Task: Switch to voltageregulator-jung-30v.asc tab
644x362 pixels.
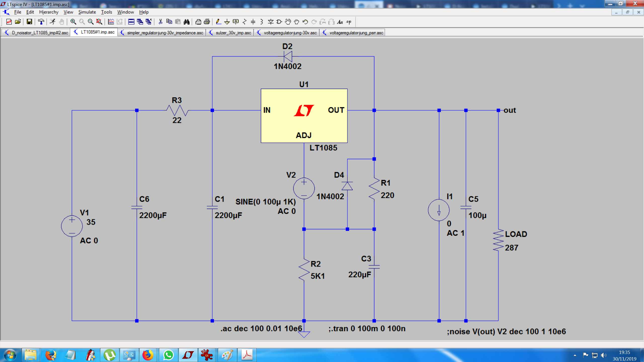Action: pos(287,33)
